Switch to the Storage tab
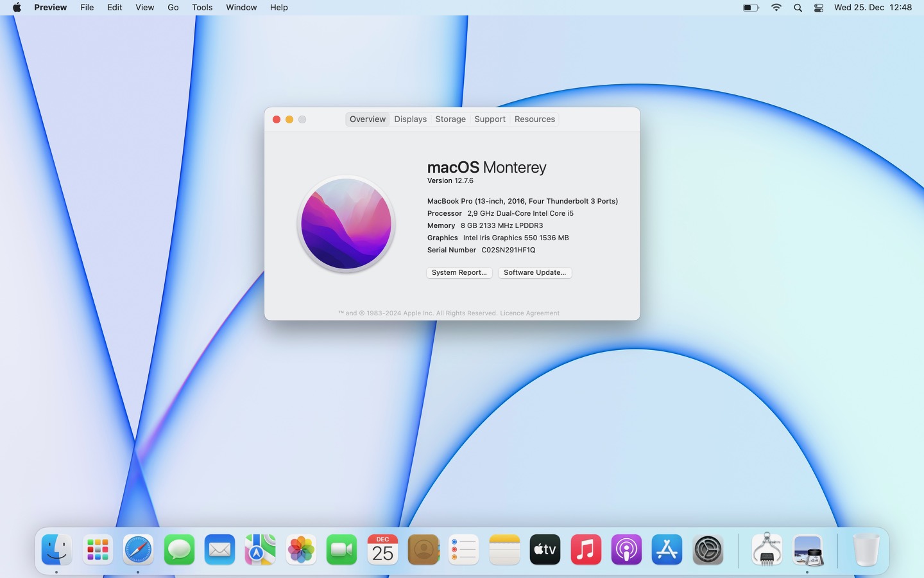Screen dimensions: 924x578 pos(450,119)
